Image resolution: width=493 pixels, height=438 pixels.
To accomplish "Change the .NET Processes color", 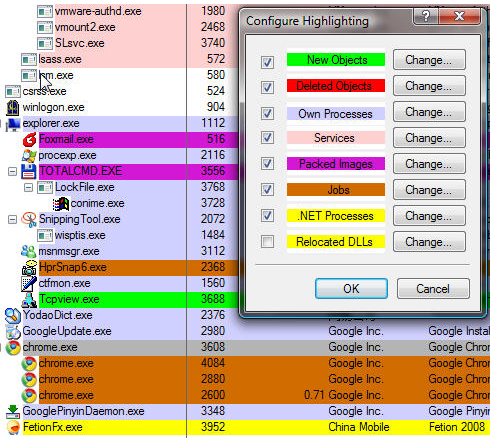I will point(429,216).
